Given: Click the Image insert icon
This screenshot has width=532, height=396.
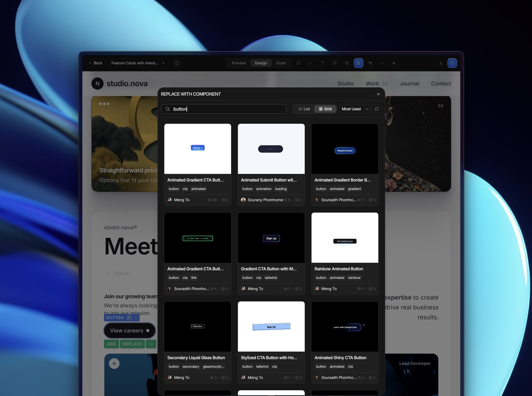Looking at the screenshot, I should [346, 63].
